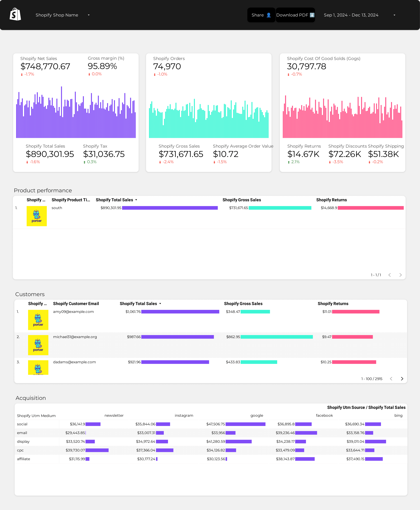Go to previous page in Product performance table

pos(389,275)
